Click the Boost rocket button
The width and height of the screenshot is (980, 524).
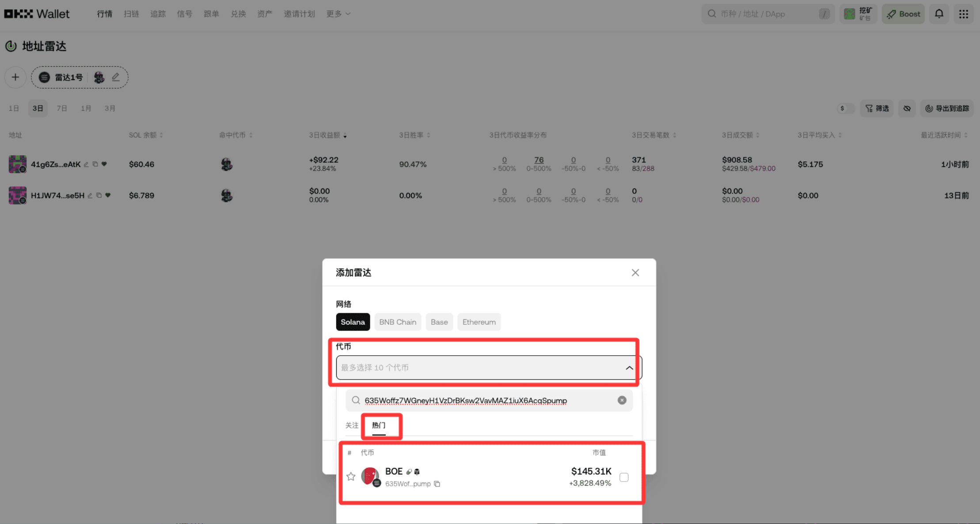click(x=903, y=14)
